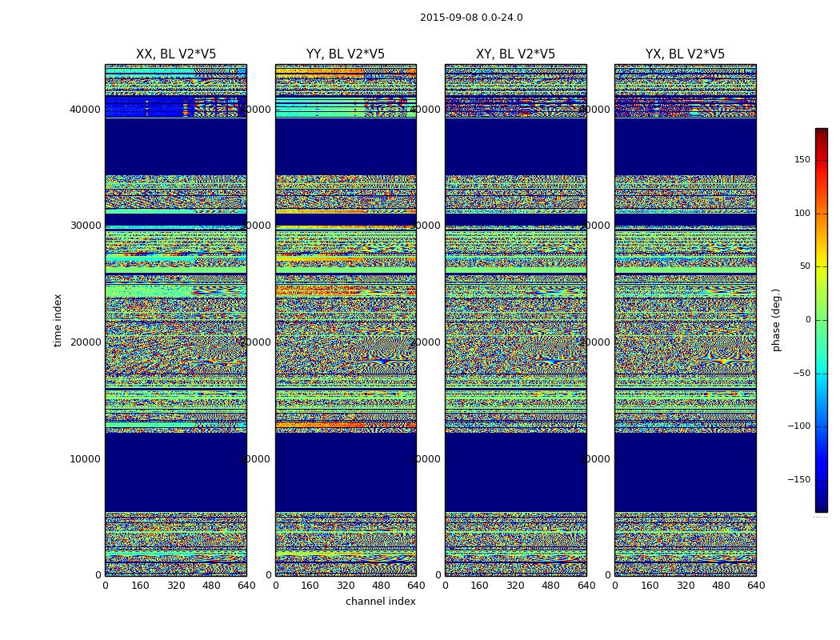This screenshot has width=840, height=640.
Task: Click the 10000 y-tick of the XX panel
Action: pyautogui.click(x=85, y=459)
